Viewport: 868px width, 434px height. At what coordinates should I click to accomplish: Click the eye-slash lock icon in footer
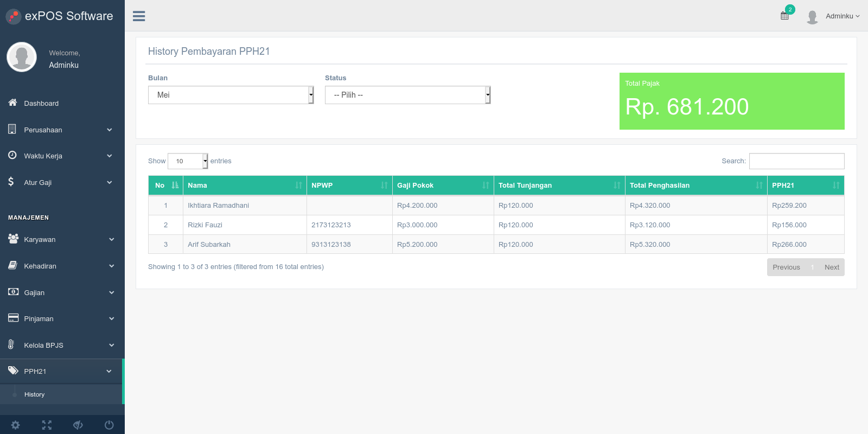(78, 425)
